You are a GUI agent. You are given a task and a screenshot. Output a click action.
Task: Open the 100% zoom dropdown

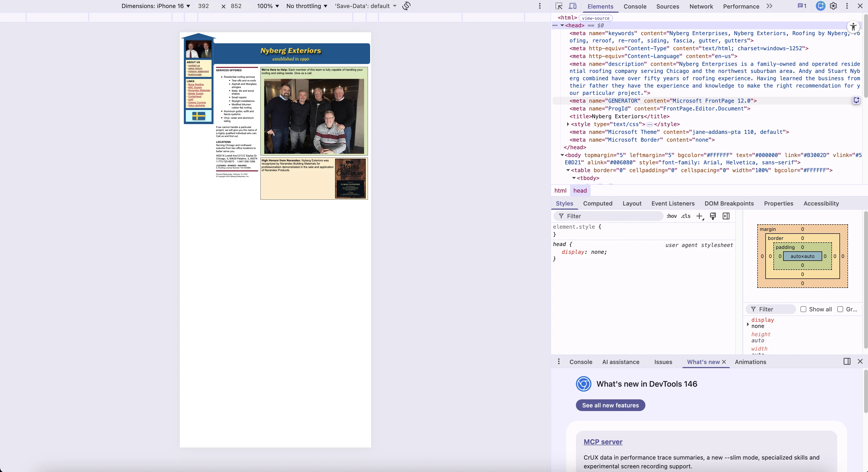point(268,6)
